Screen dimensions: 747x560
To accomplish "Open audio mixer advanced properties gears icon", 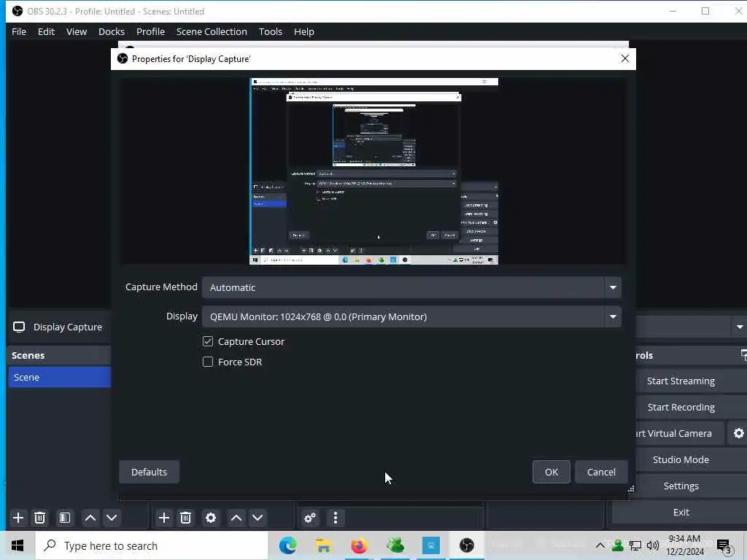I will click(x=310, y=518).
